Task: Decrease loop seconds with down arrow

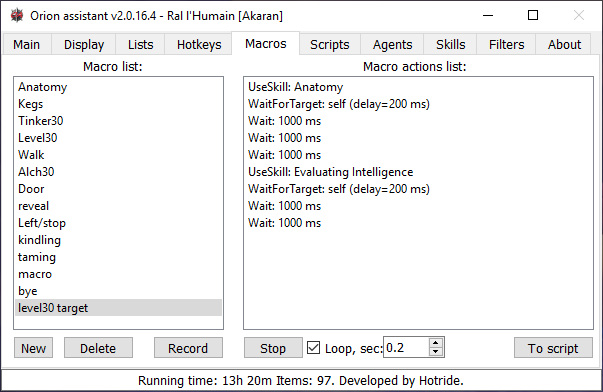Action: 435,351
